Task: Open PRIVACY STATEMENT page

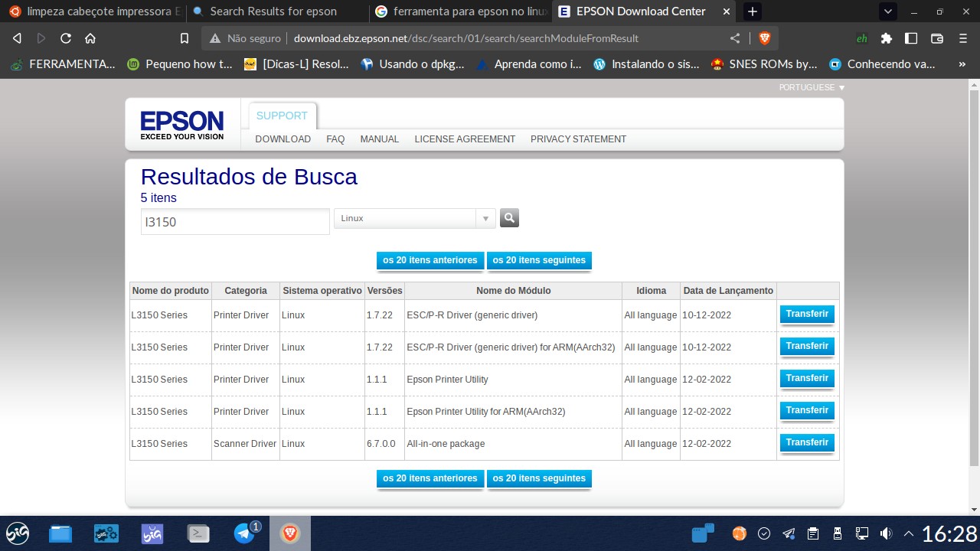Action: [x=578, y=139]
